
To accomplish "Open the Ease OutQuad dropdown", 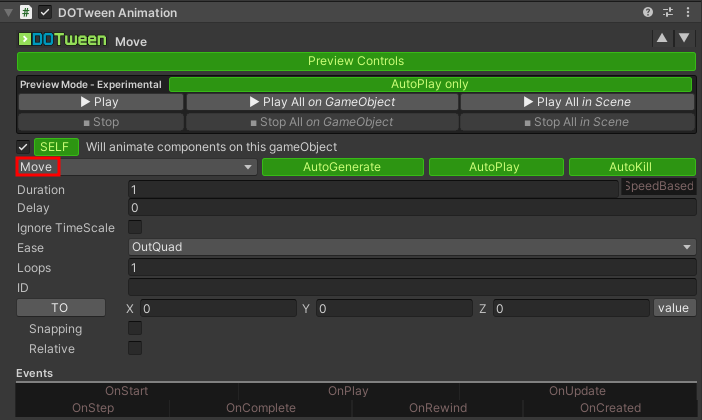I will click(x=411, y=247).
